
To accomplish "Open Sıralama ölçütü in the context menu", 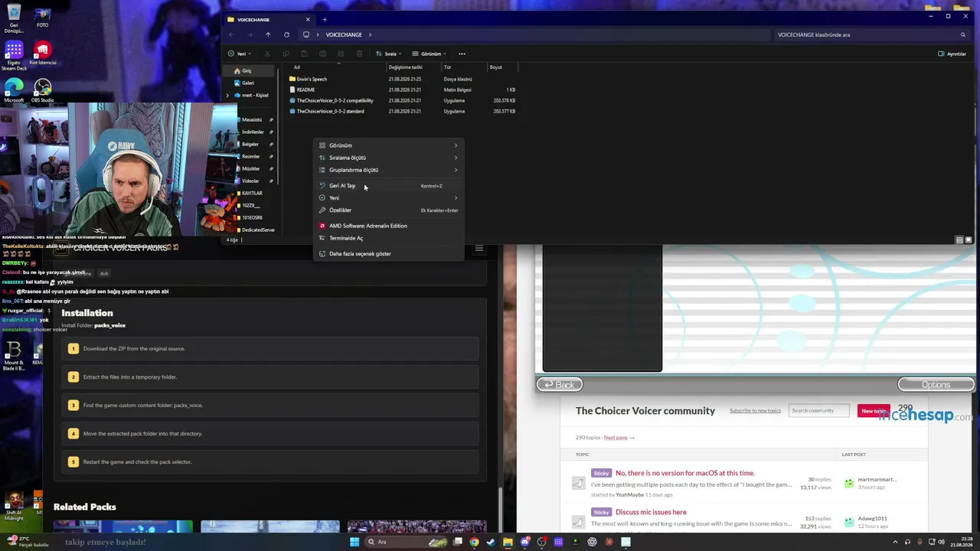I will 390,158.
